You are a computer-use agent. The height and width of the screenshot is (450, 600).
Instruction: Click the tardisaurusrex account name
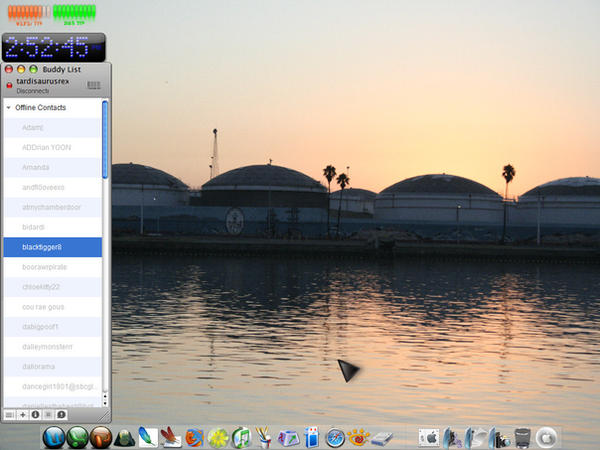(42, 82)
